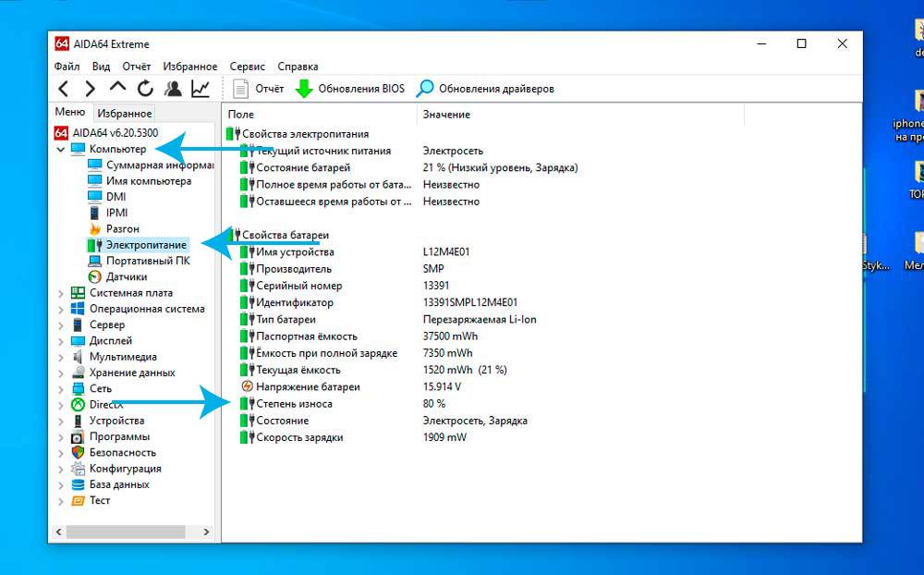Image resolution: width=924 pixels, height=575 pixels.
Task: Switch to the Избранное tab
Action: click(125, 113)
